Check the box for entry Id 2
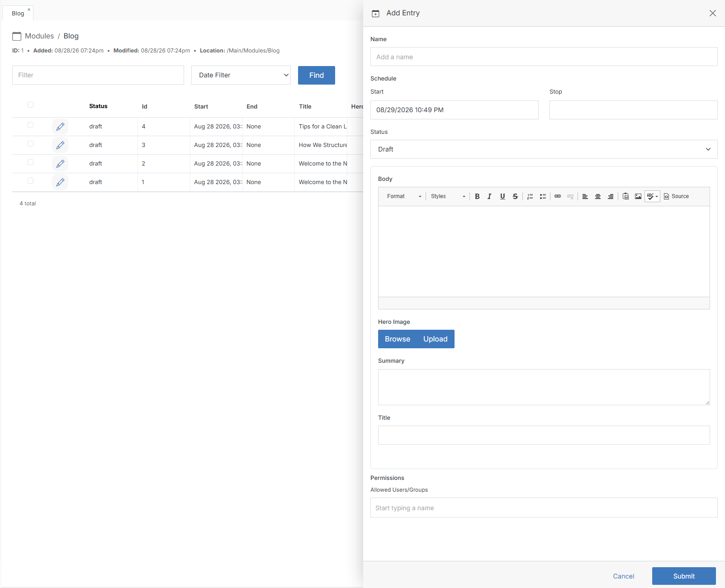Image resolution: width=725 pixels, height=588 pixels. (x=30, y=162)
